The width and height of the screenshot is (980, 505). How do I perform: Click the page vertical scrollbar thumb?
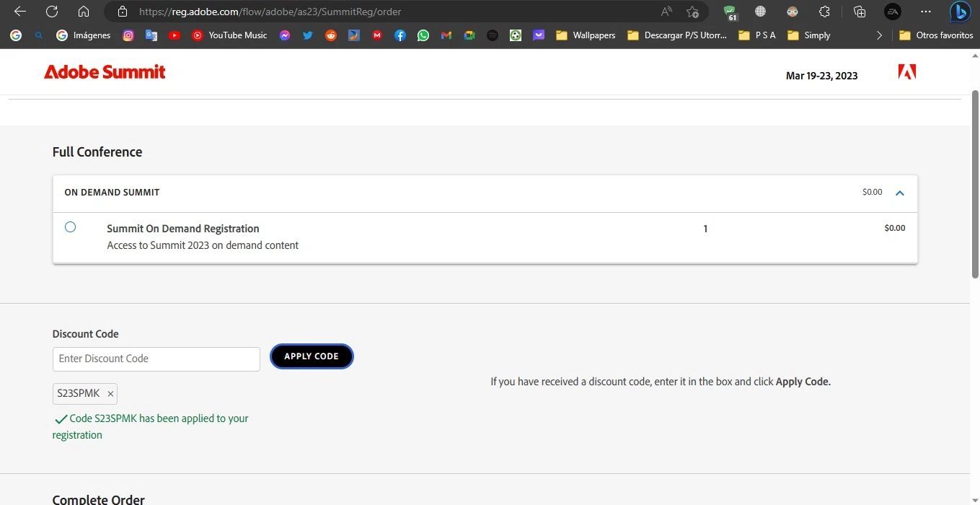pyautogui.click(x=975, y=184)
